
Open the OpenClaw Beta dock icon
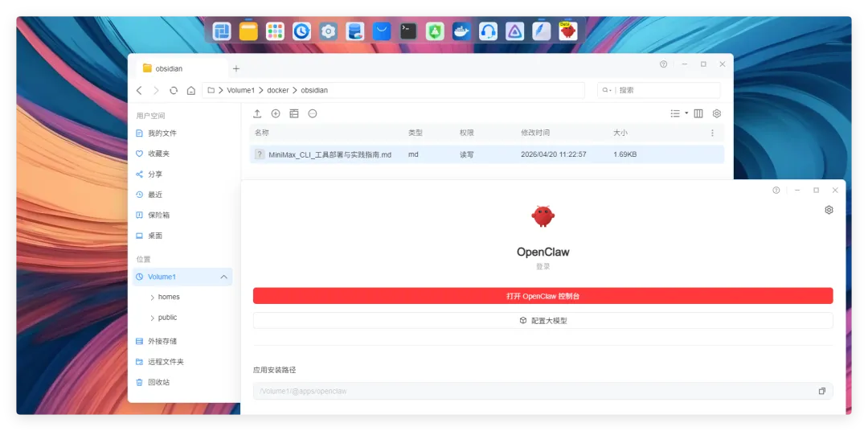(568, 31)
